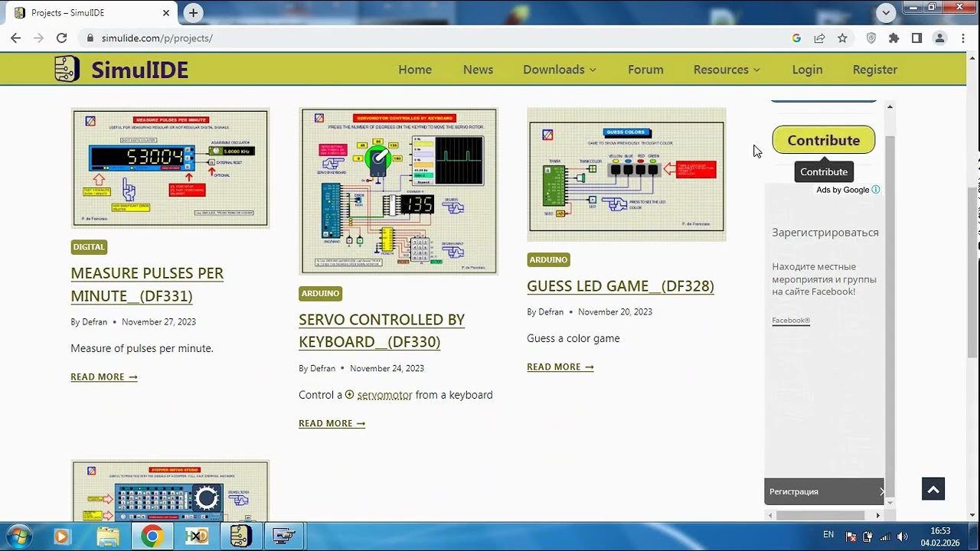The width and height of the screenshot is (980, 551).
Task: Close the Projects – SimulIDE tab
Action: (x=166, y=13)
